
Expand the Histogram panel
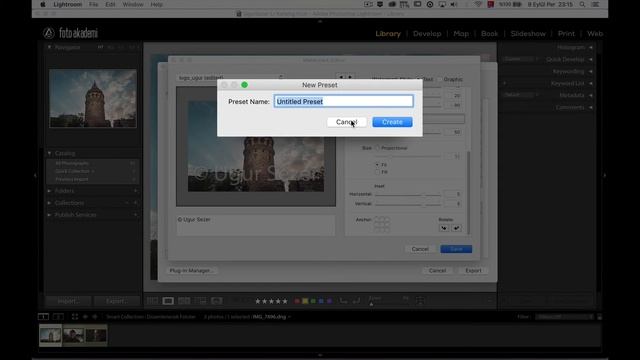[591, 47]
